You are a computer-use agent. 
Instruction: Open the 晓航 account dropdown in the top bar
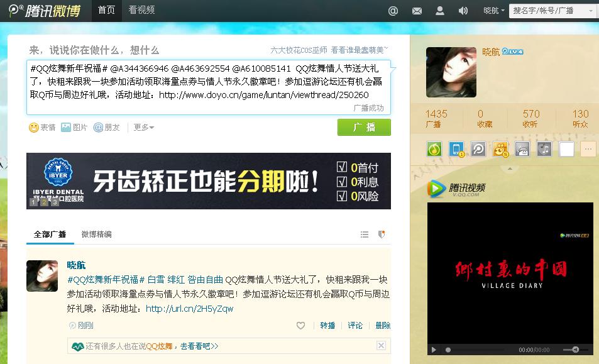[494, 11]
